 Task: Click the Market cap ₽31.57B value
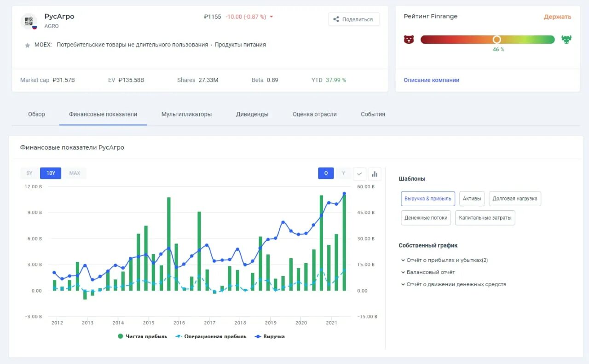click(64, 80)
